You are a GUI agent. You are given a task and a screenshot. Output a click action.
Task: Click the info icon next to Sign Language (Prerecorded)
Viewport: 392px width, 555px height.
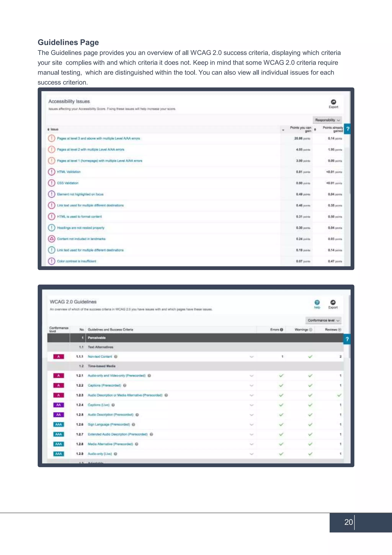pyautogui.click(x=133, y=424)
